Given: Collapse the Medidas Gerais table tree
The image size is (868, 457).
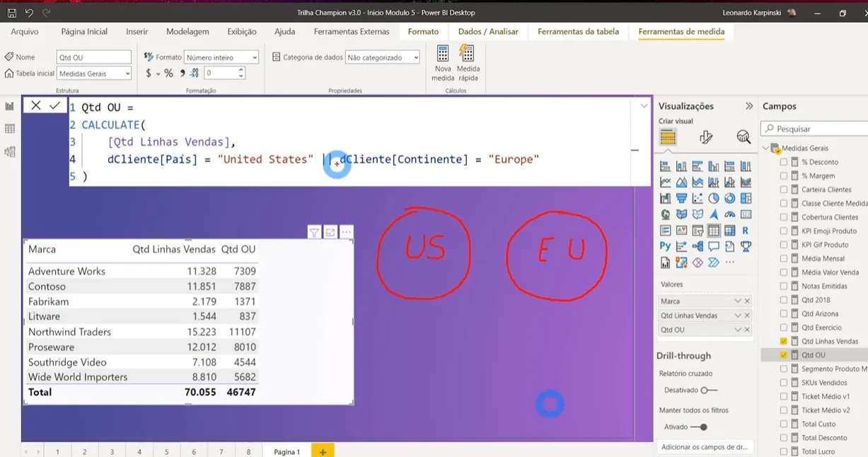Looking at the screenshot, I should [765, 149].
